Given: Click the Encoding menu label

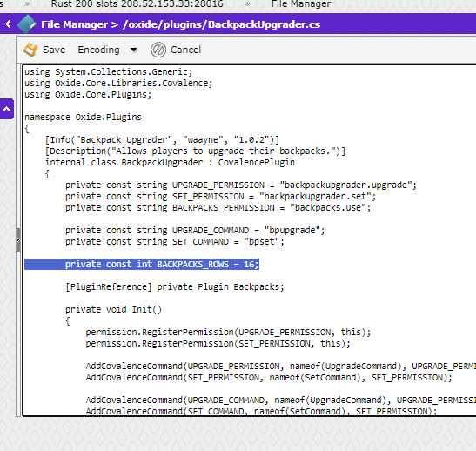Looking at the screenshot, I should [x=98, y=50].
